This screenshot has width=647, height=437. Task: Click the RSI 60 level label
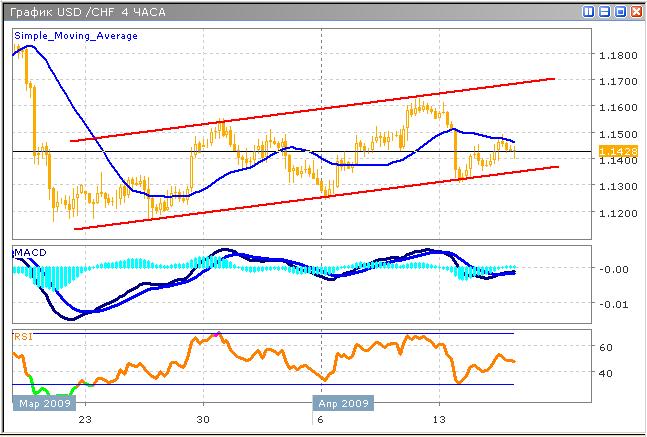(x=605, y=347)
